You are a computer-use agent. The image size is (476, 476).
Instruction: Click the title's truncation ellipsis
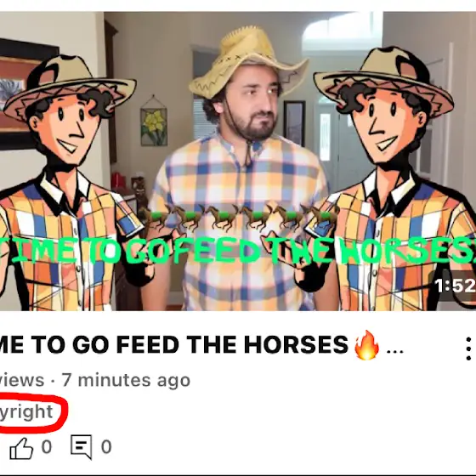(x=394, y=352)
